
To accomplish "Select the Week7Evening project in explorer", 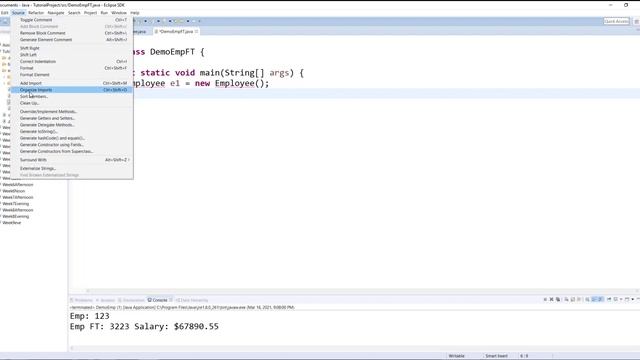I will pyautogui.click(x=16, y=204).
